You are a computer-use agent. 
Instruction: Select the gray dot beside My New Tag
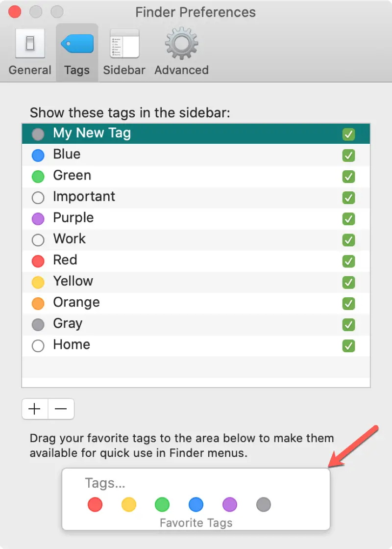(38, 134)
